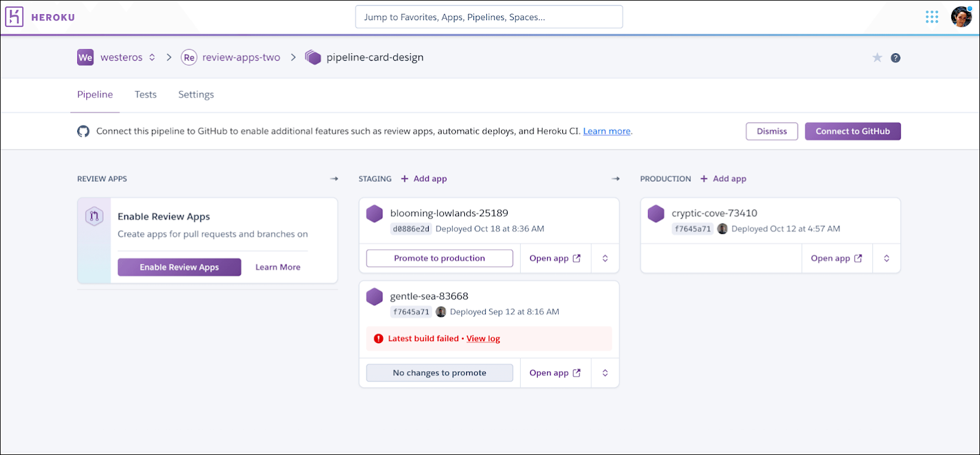The height and width of the screenshot is (455, 980).
Task: Switch to the Pipeline tab
Action: pyautogui.click(x=95, y=94)
